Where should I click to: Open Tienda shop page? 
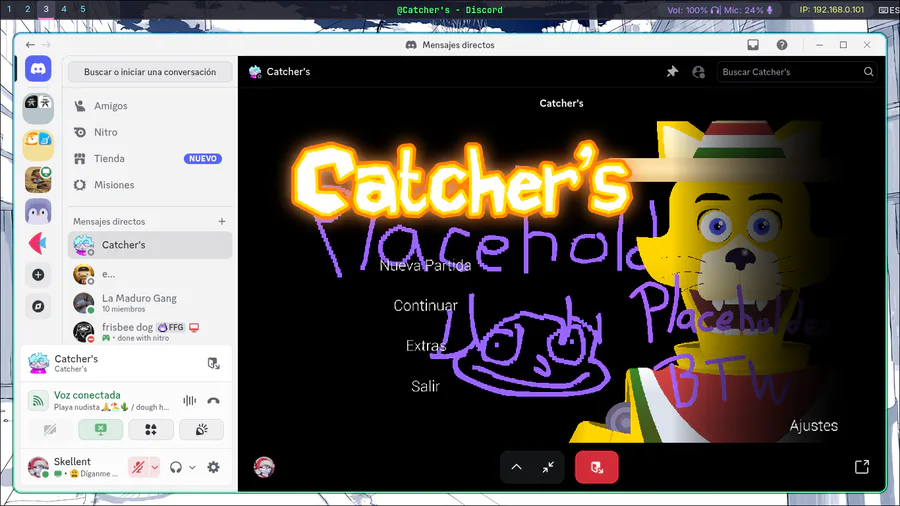(150, 158)
